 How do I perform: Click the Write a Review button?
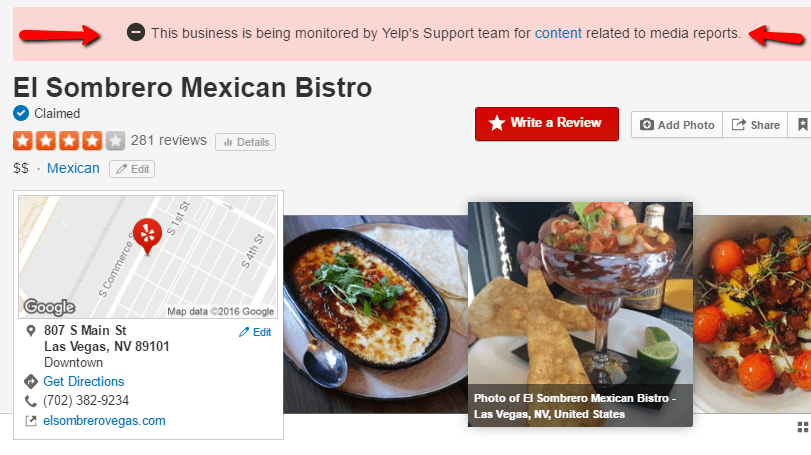click(547, 124)
